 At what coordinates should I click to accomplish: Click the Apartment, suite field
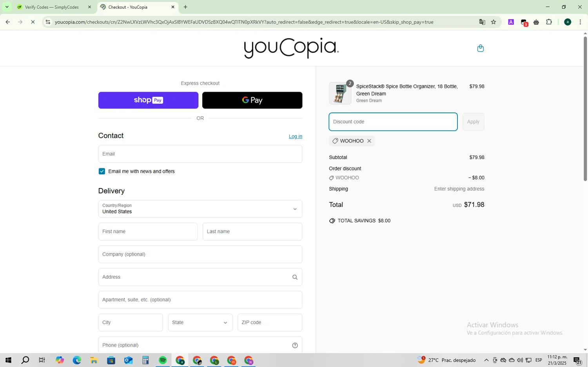200,300
